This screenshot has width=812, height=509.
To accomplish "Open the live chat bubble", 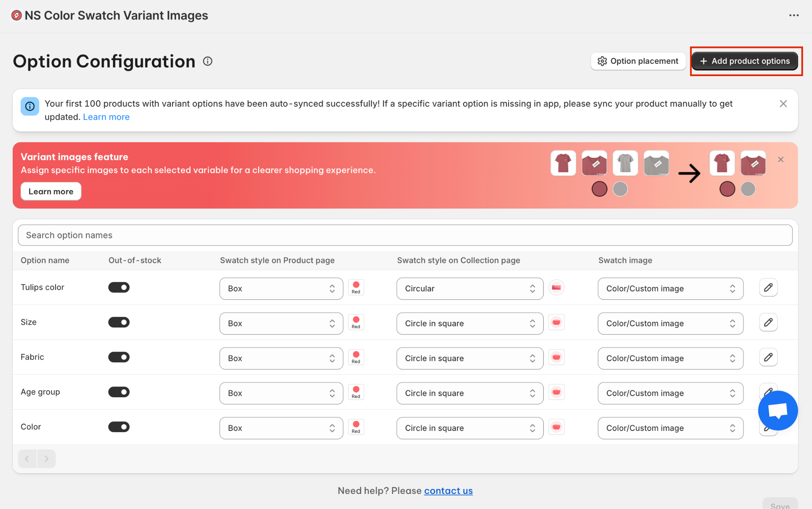I will tap(778, 411).
